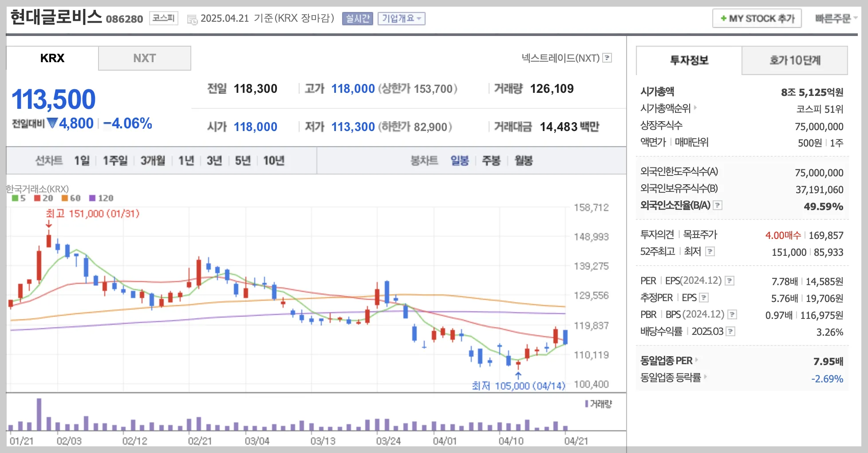
Task: Open the 빠른주문 dropdown
Action: click(836, 19)
